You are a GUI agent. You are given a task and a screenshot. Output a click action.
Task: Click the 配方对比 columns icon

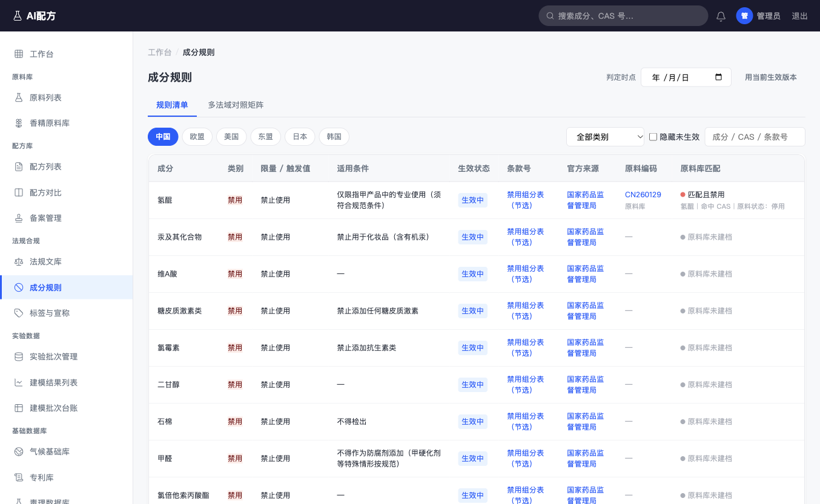tap(19, 192)
